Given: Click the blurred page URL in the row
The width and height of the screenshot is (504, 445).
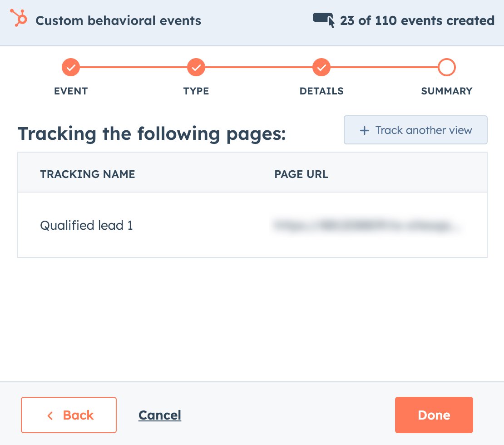Looking at the screenshot, I should (x=368, y=225).
